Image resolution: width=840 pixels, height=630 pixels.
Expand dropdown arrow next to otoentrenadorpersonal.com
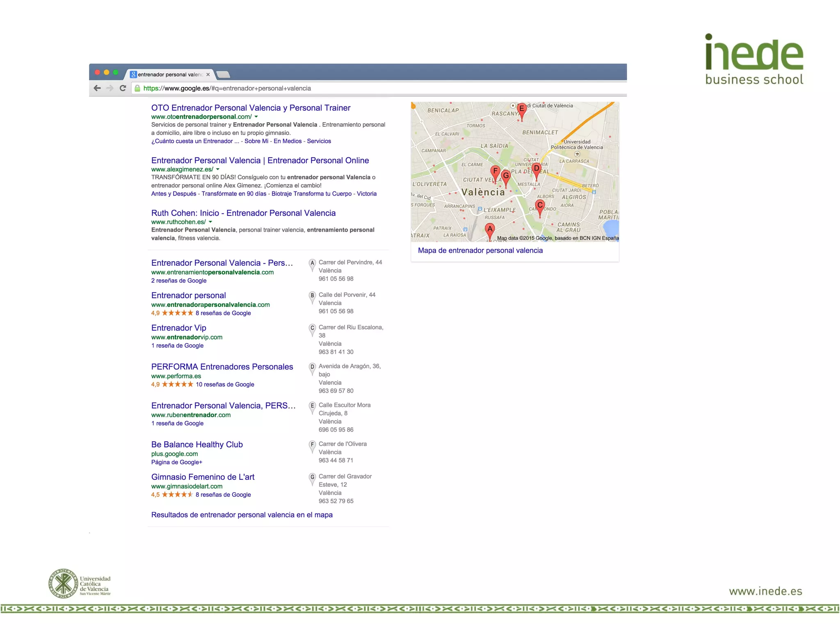point(256,117)
